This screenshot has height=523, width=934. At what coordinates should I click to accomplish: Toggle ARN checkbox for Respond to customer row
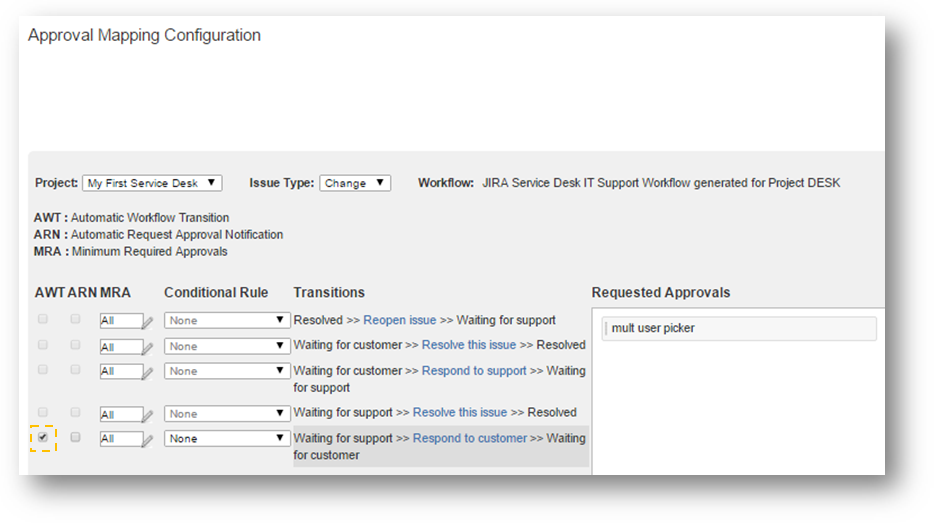[x=75, y=437]
